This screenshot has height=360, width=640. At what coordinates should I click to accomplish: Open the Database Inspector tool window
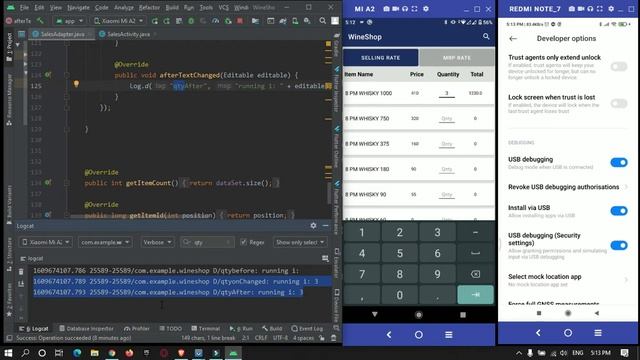86,329
